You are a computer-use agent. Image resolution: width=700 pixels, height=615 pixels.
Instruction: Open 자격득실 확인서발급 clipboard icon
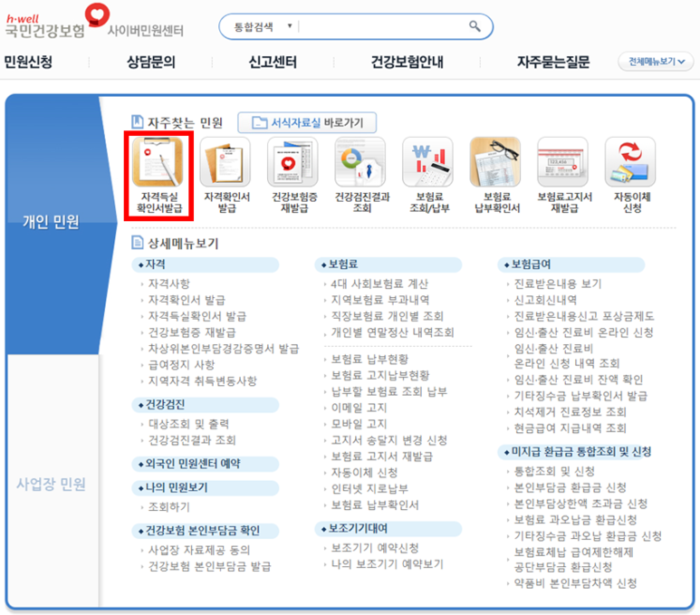pos(158,162)
